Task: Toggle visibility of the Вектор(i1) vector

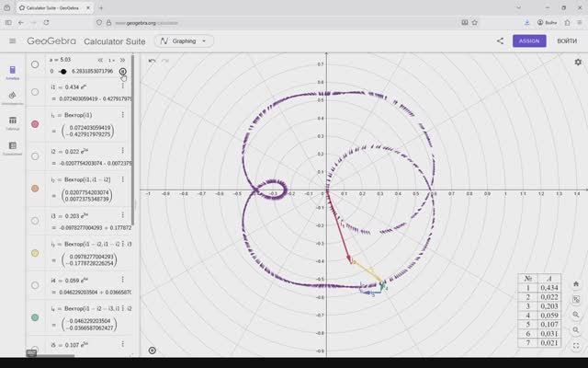Action: pyautogui.click(x=35, y=124)
